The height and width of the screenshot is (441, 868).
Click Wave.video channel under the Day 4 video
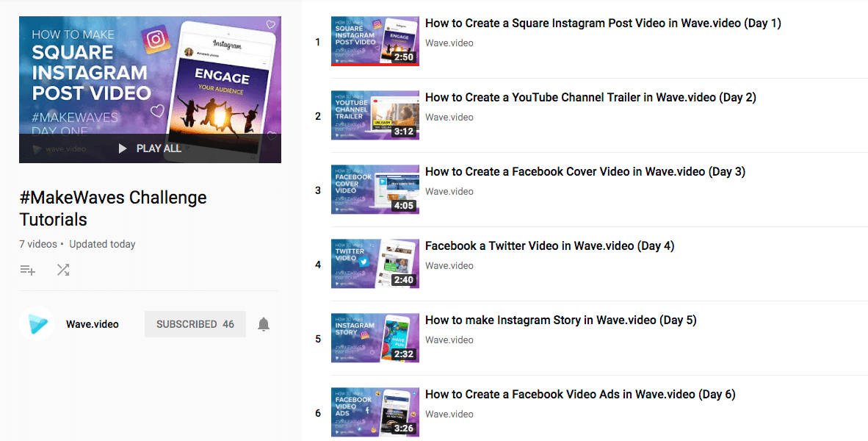[449, 265]
